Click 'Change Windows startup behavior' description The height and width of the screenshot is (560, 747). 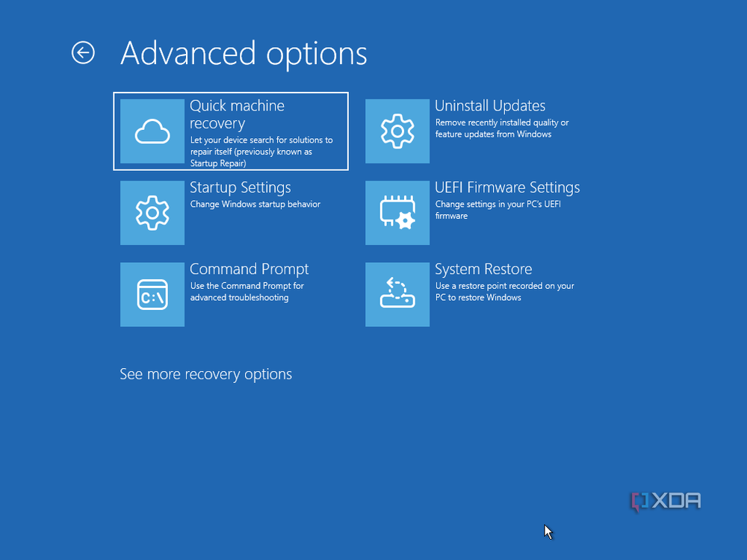[255, 205]
